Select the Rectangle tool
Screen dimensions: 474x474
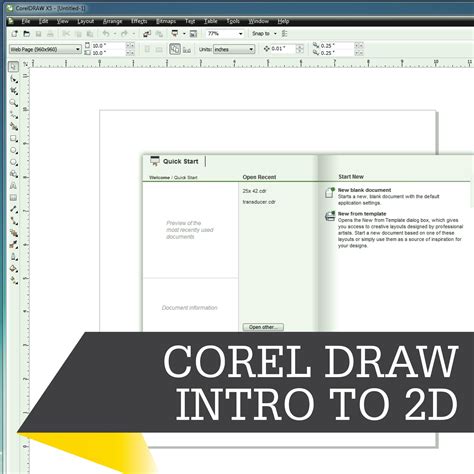tap(14, 138)
